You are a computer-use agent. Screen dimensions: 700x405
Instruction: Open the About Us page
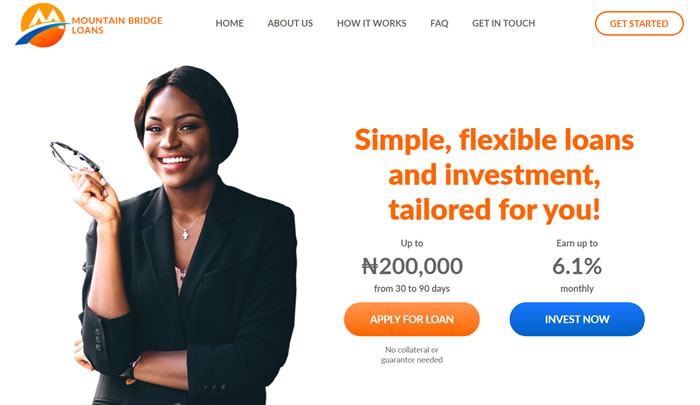(x=290, y=23)
